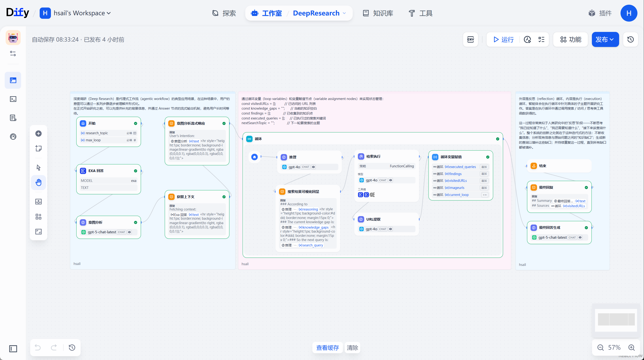The height and width of the screenshot is (360, 644).
Task: Open the DeepResearch app dropdown chevron
Action: pos(345,13)
